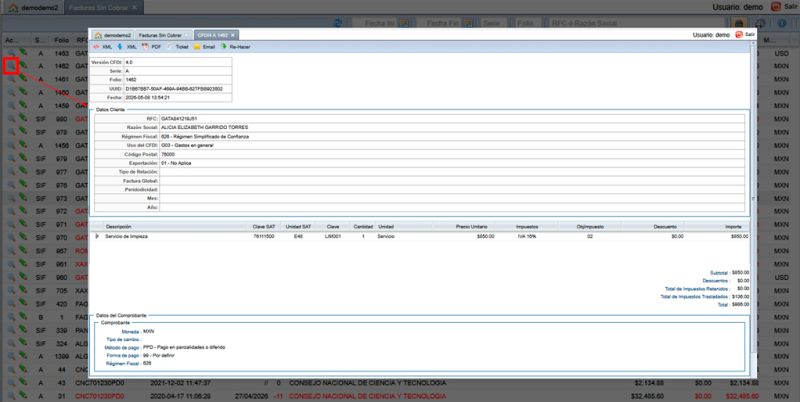This screenshot has height=402, width=800.
Task: Click the G03 - Gastos en general value
Action: click(187, 145)
